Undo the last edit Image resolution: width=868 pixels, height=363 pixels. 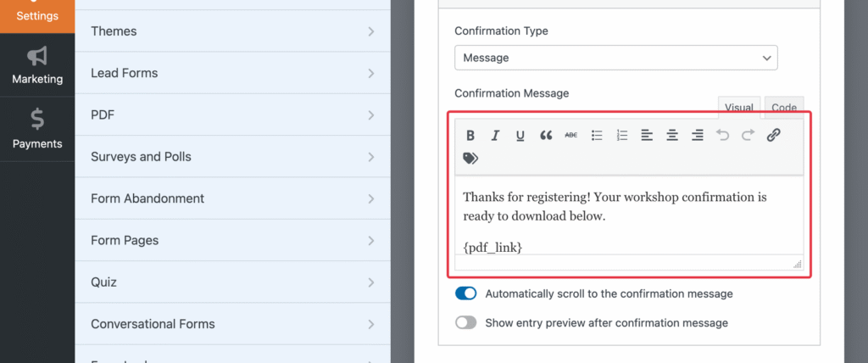[722, 135]
